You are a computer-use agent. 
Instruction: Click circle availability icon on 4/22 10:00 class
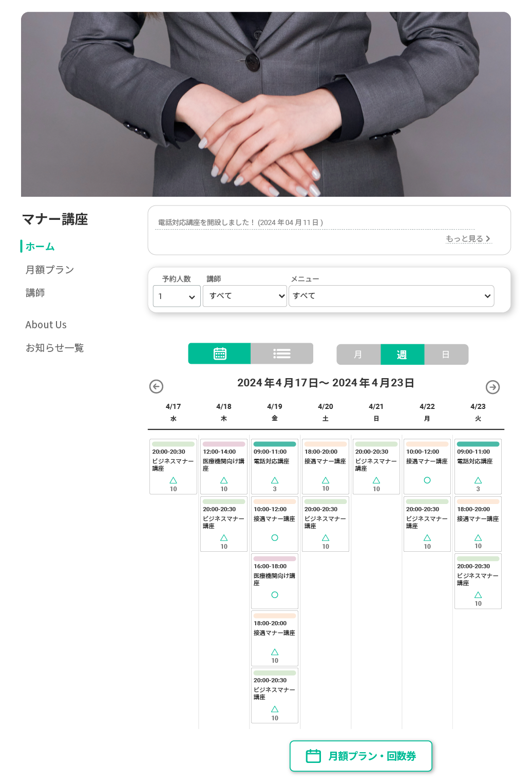(x=427, y=480)
